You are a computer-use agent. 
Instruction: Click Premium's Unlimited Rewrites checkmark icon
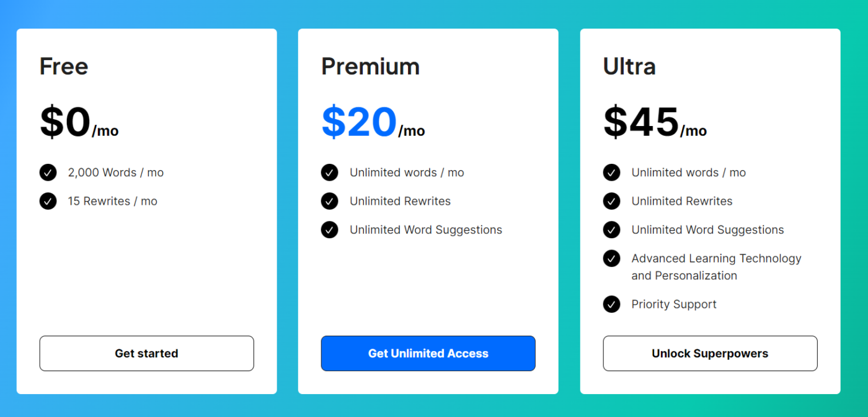329,201
